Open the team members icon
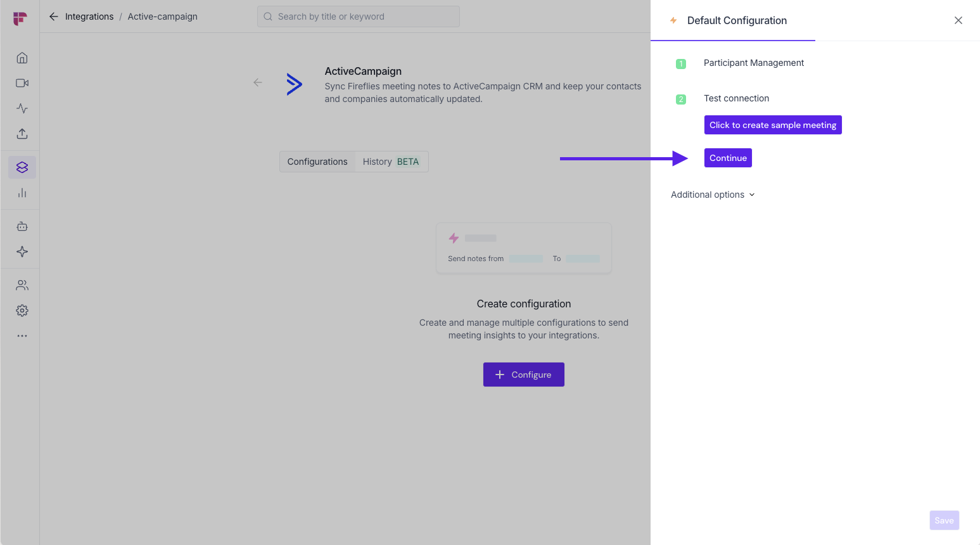This screenshot has height=545, width=980. click(22, 285)
